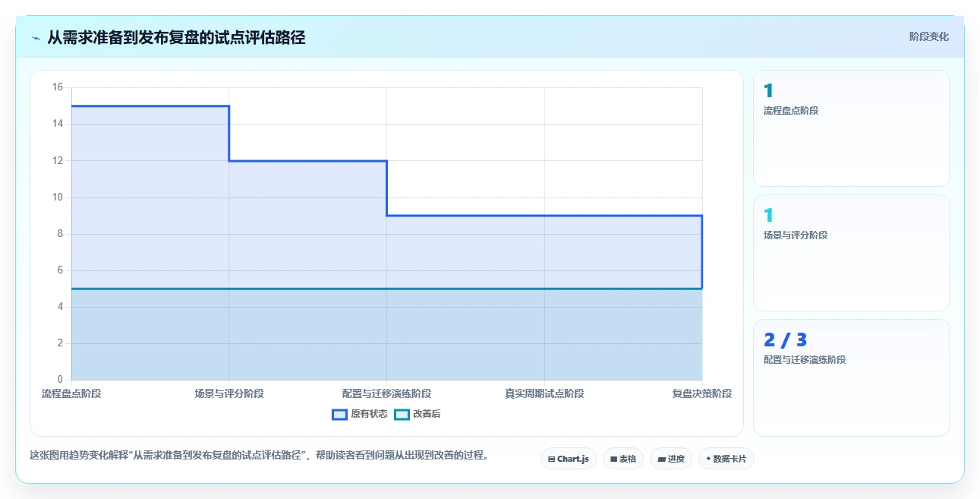980x499 pixels.
Task: Toggle the 原有状态 legend swatch
Action: [x=339, y=414]
